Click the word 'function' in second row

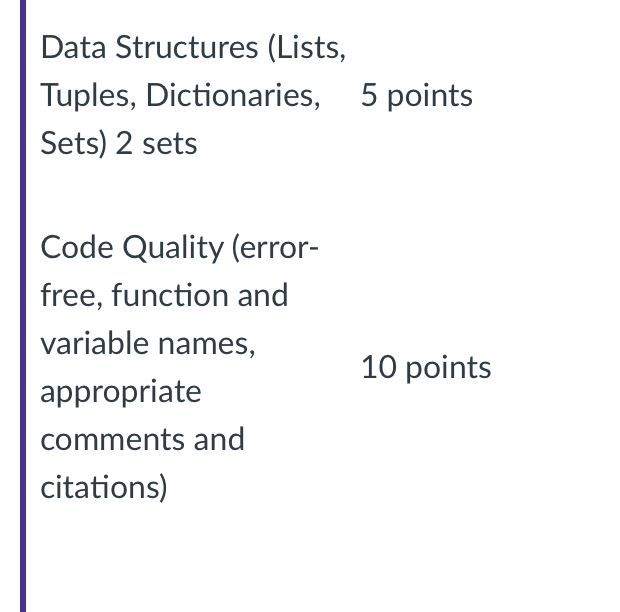pyautogui.click(x=170, y=296)
